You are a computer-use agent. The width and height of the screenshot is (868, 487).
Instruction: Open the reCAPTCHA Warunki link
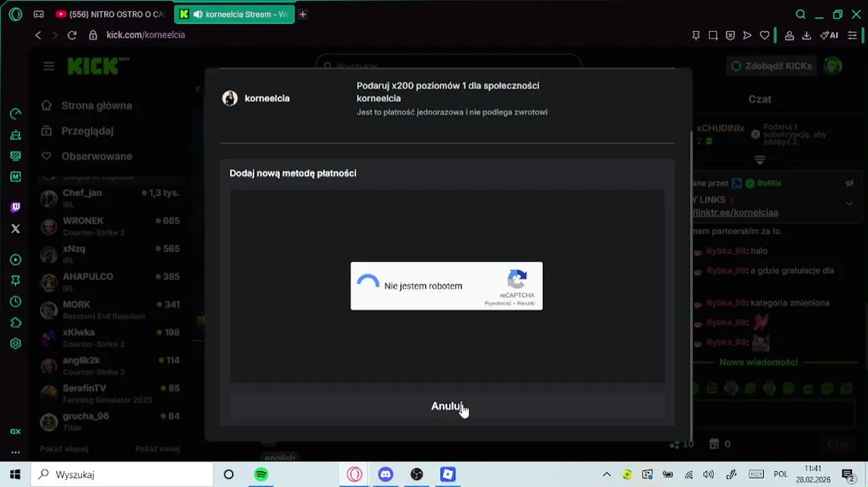click(525, 303)
